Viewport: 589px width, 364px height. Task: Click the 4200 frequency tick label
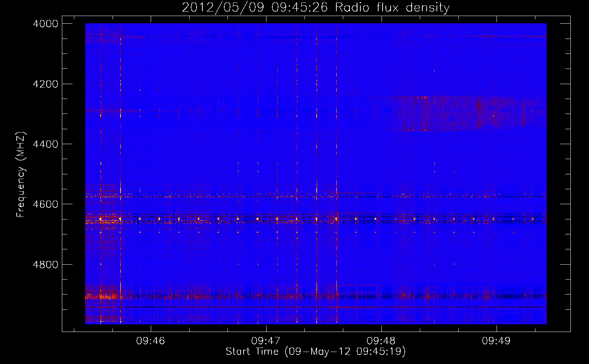point(46,84)
